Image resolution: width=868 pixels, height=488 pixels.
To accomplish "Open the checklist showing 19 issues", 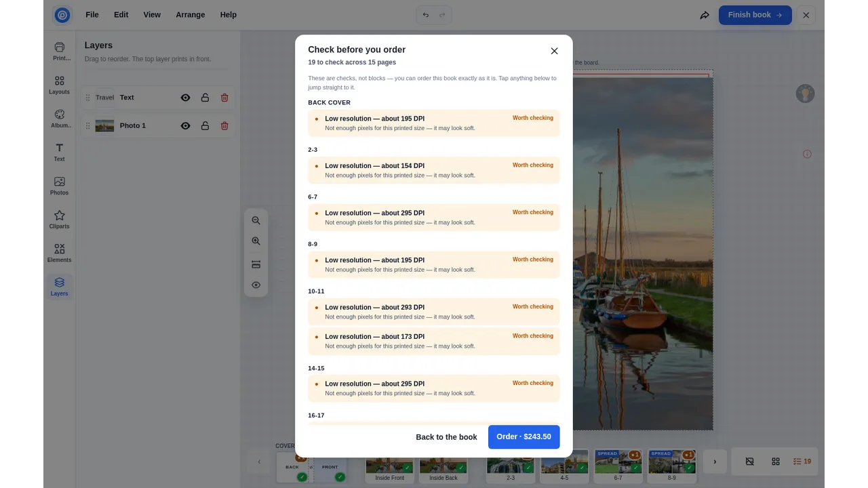I will point(802,462).
